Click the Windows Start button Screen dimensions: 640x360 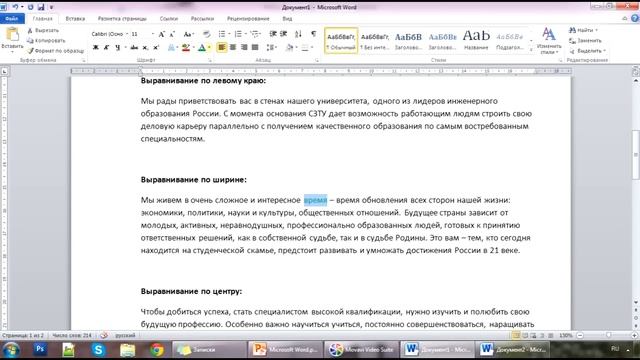tap(11, 350)
